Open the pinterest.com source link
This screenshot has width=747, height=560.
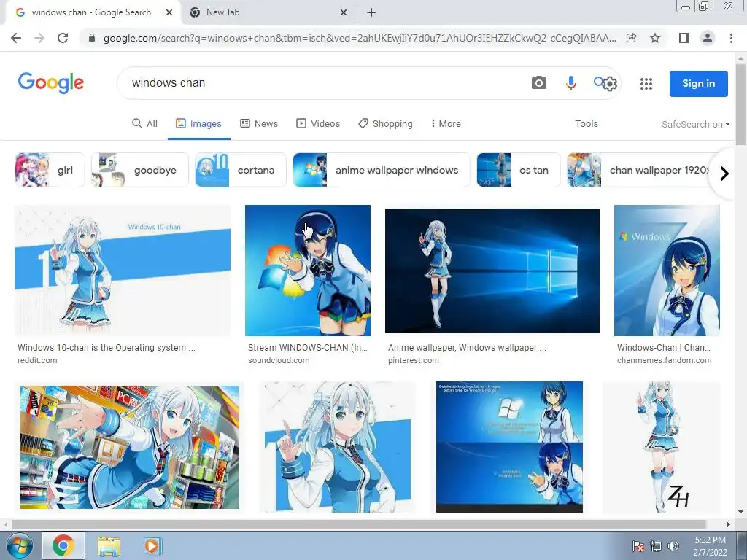[x=414, y=360]
